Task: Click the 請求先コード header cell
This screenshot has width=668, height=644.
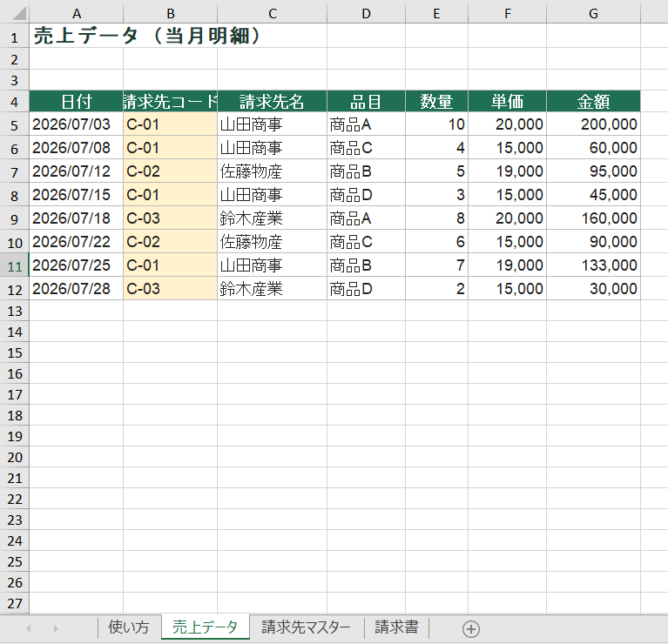Action: (171, 101)
